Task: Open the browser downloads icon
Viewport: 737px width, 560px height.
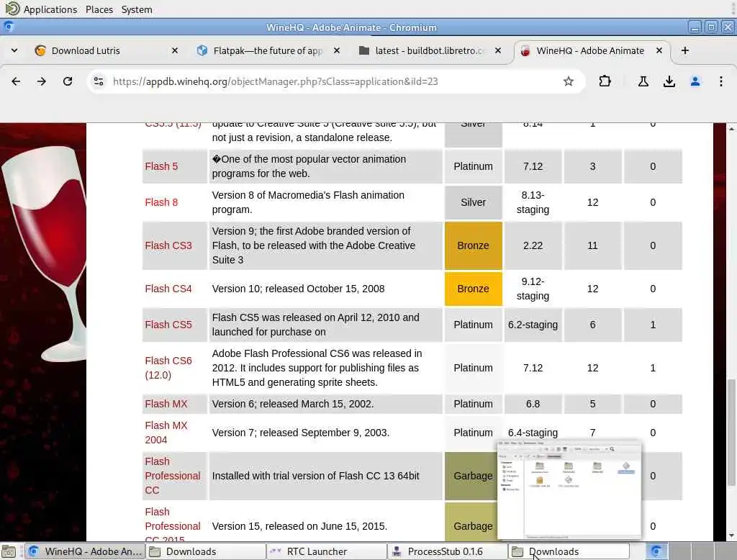Action: coord(669,81)
